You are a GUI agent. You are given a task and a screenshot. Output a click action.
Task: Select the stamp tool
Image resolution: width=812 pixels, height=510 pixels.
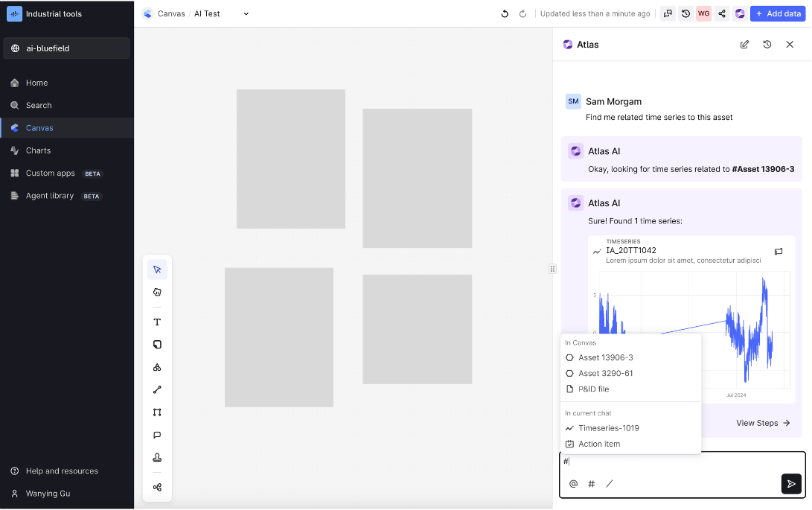tap(157, 457)
